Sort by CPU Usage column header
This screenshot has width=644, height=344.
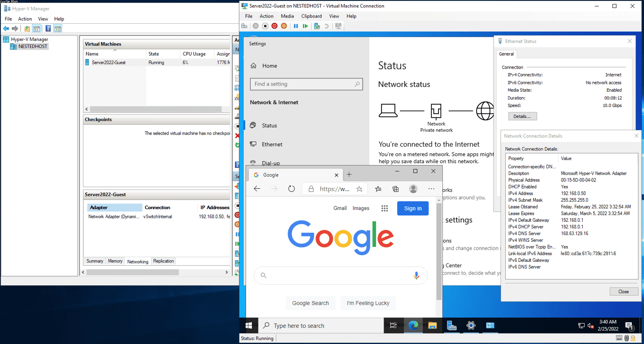197,54
